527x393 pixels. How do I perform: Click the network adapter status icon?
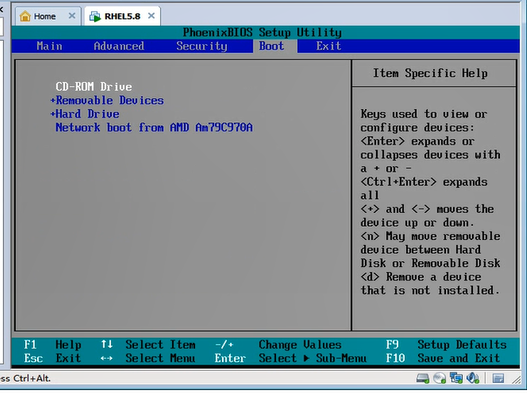point(456,378)
